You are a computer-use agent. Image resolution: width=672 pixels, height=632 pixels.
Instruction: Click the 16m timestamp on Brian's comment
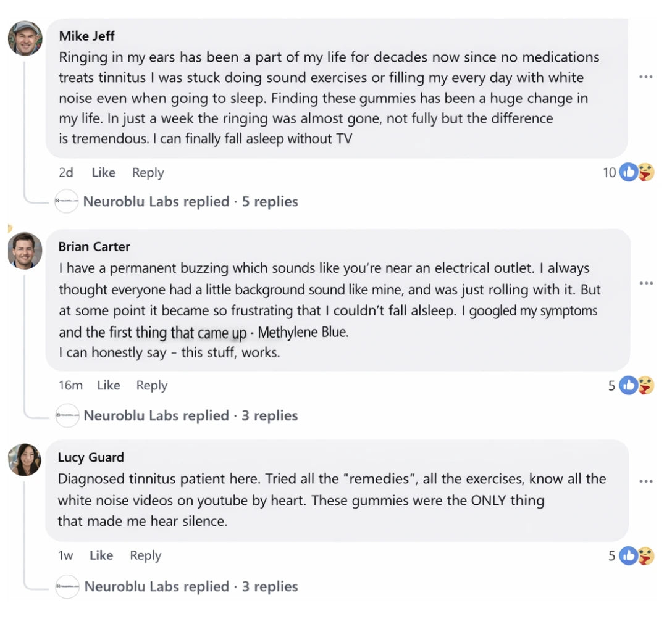pos(70,385)
